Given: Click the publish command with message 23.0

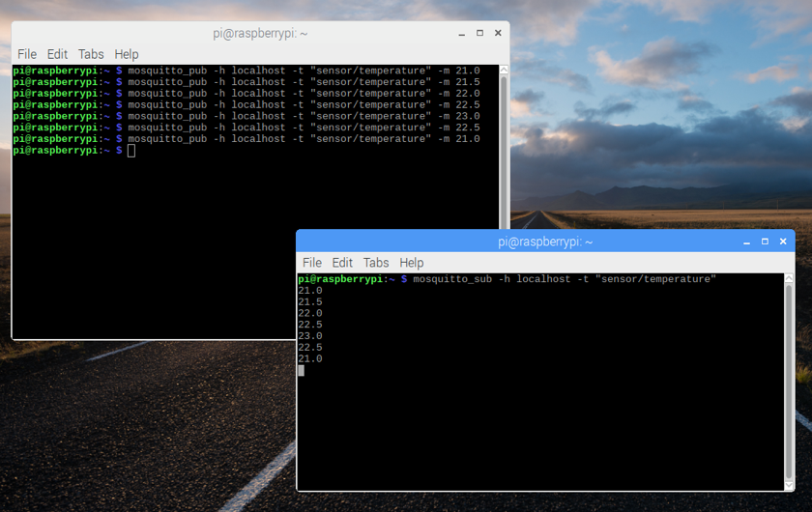Looking at the screenshot, I should tap(304, 116).
